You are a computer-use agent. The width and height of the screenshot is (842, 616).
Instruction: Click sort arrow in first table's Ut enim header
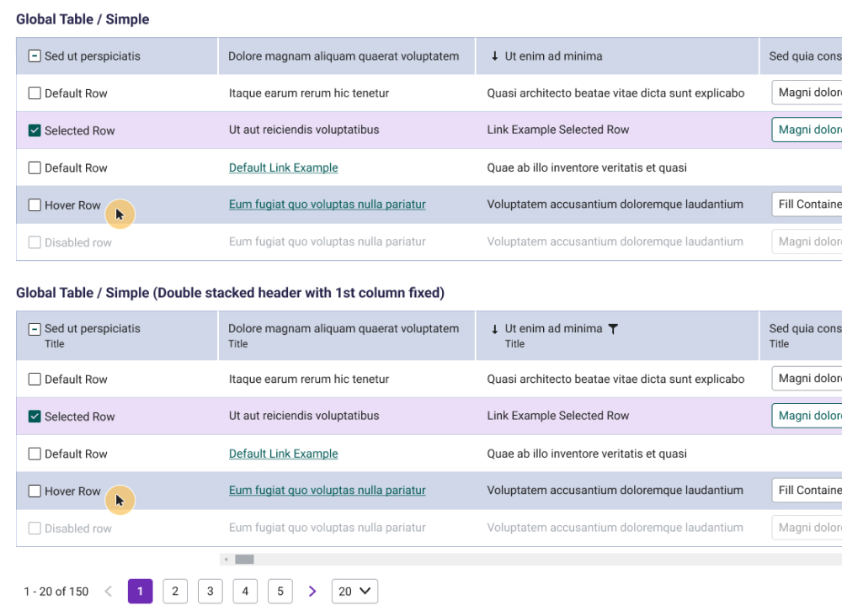tap(494, 56)
